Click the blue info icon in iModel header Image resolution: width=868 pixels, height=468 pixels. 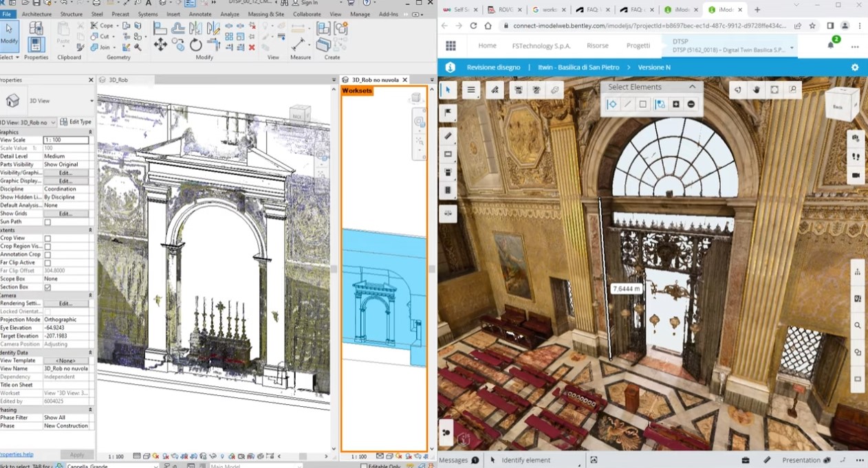[x=450, y=67]
